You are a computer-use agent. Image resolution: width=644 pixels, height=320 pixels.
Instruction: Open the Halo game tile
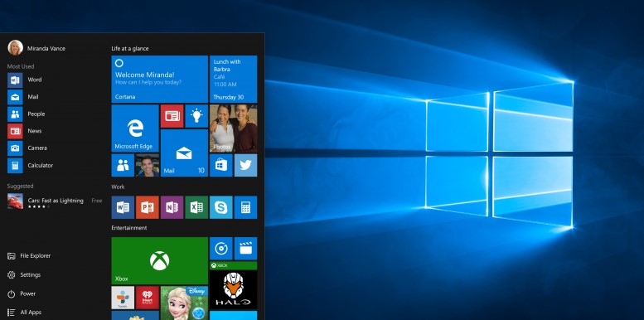(x=233, y=285)
